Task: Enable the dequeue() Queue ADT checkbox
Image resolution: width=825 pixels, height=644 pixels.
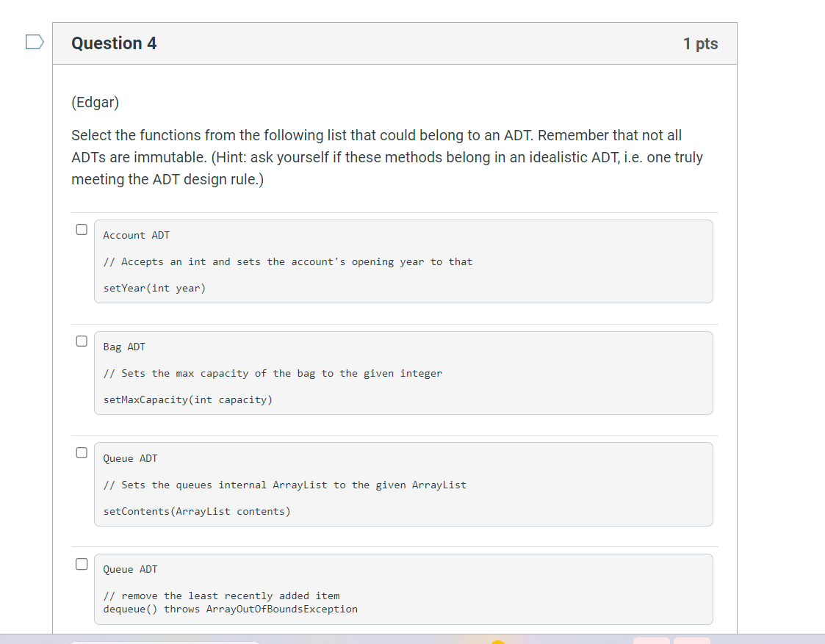Action: pos(81,564)
